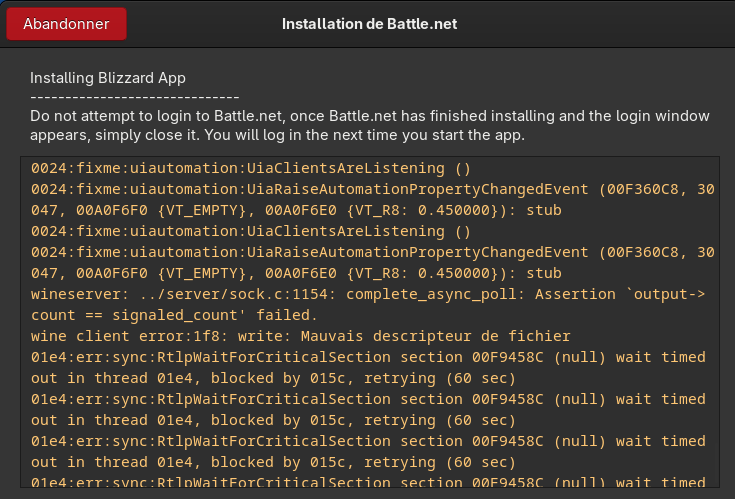
Task: Click the 'wineserver: ../server/sock.c:1154' assertion log line
Action: point(368,294)
